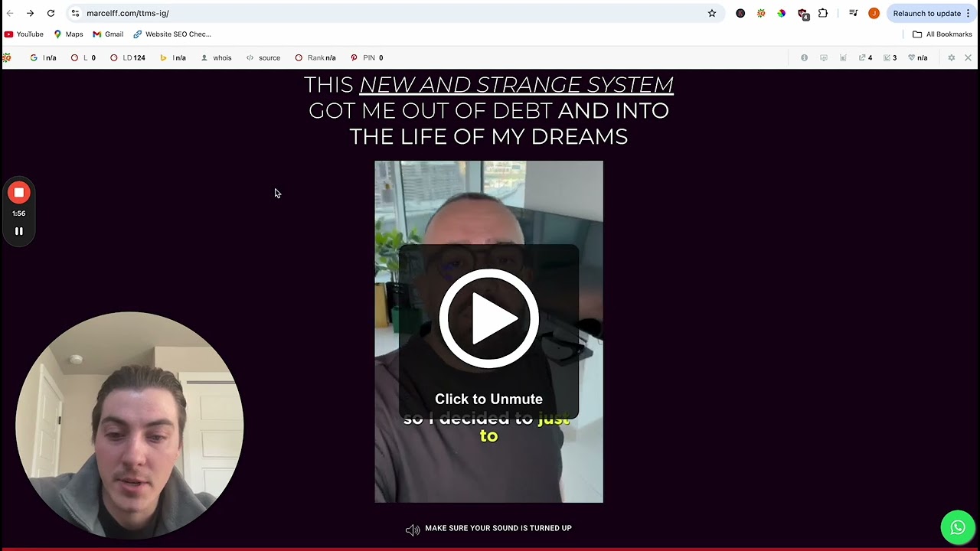Open the Maps bookmark
This screenshot has height=551, width=980.
[x=68, y=34]
